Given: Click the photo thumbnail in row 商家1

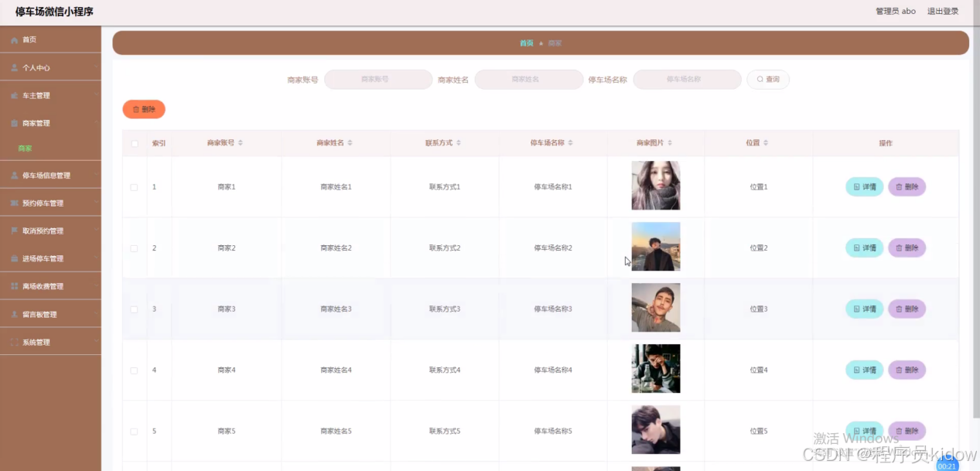Looking at the screenshot, I should 656,186.
